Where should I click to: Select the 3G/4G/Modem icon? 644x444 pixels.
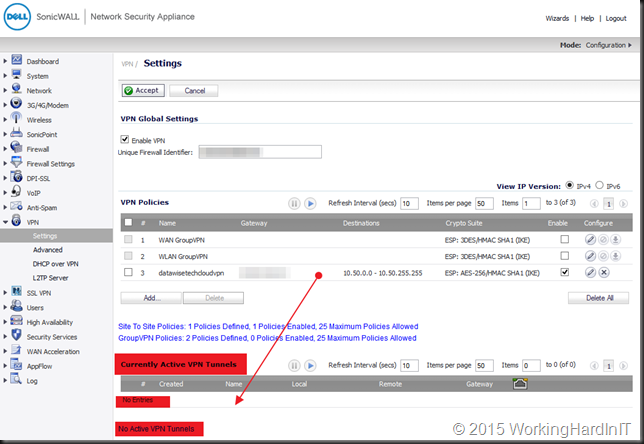coord(16,104)
